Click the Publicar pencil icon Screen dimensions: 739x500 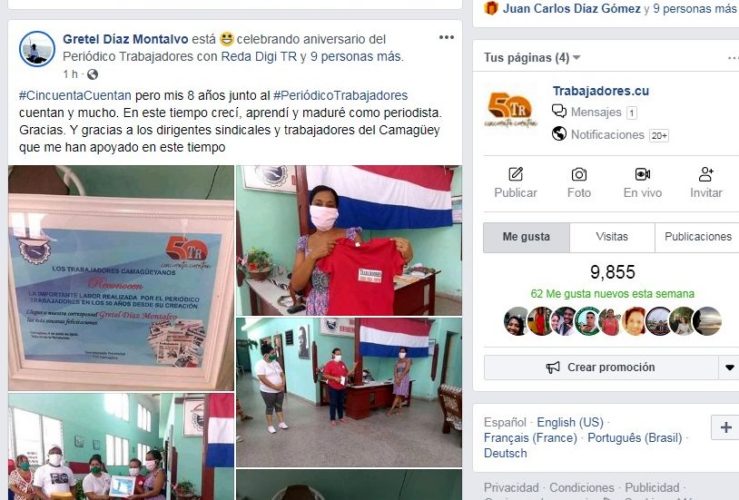click(516, 174)
